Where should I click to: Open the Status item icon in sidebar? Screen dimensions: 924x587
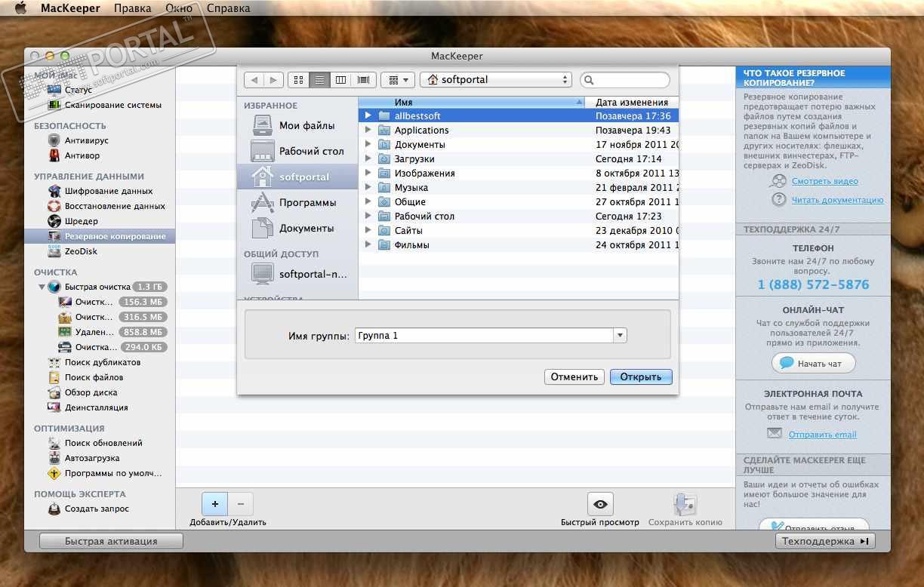coord(54,90)
